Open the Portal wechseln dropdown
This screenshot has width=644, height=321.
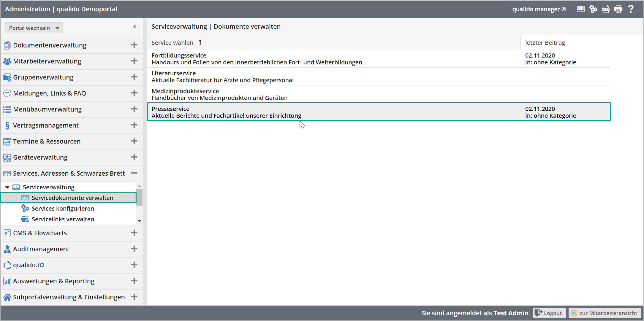tap(34, 28)
